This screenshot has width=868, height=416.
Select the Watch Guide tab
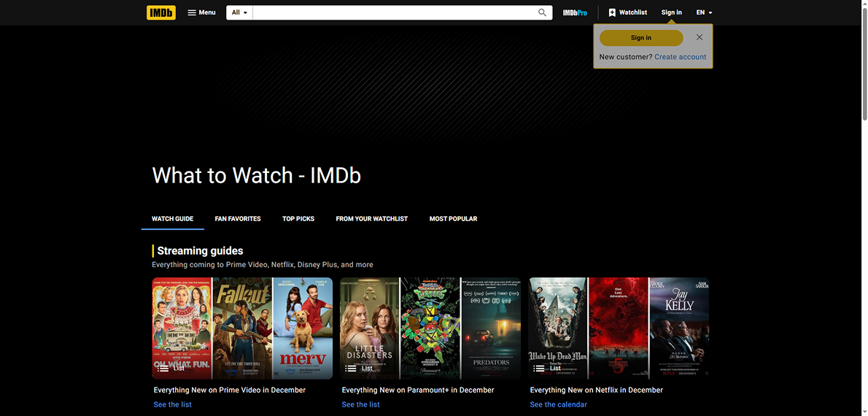point(173,219)
